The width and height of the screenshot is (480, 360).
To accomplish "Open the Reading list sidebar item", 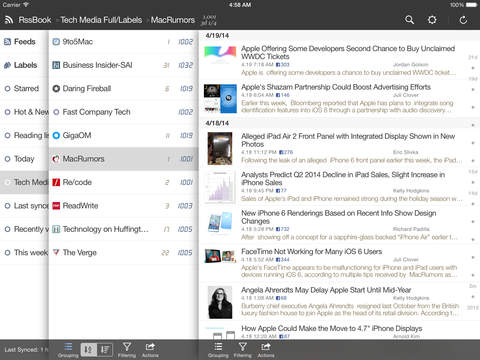I will click(24, 135).
